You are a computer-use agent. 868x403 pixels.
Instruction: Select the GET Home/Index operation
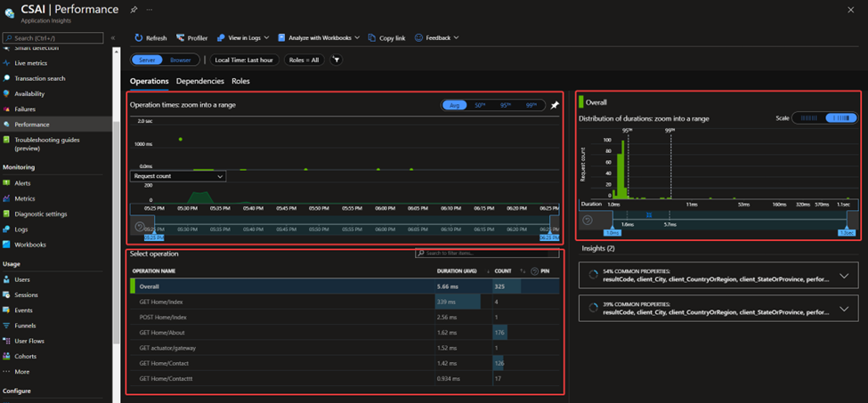pos(345,302)
